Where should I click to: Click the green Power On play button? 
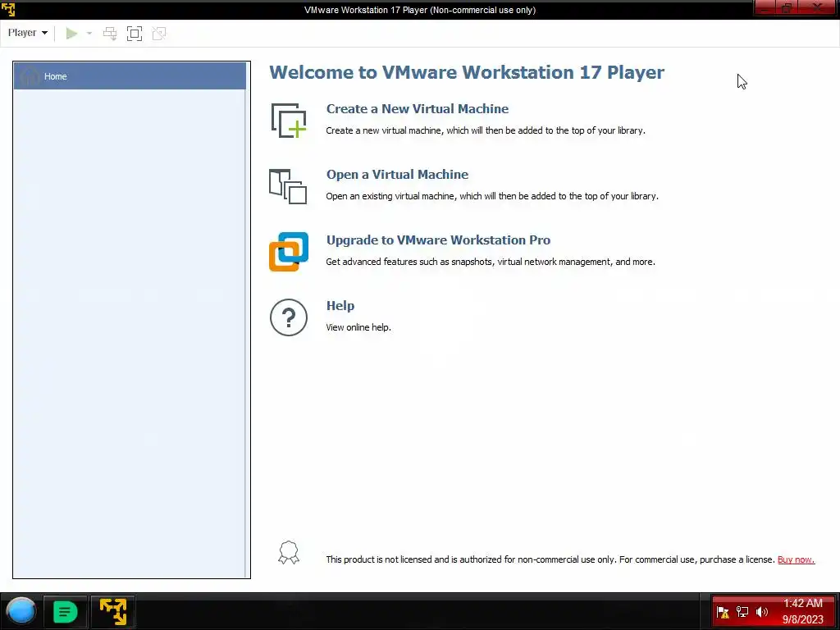[x=71, y=33]
